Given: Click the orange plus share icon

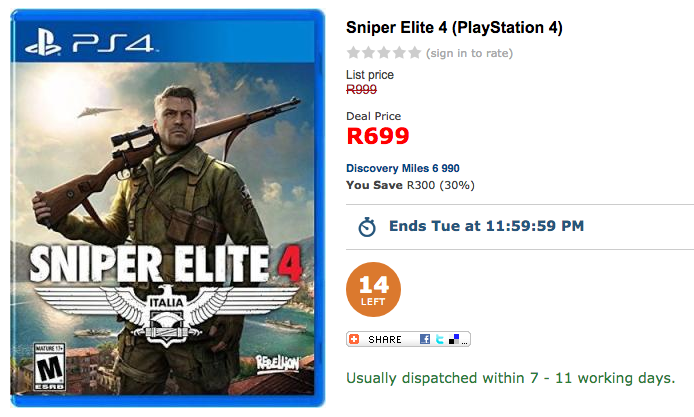Looking at the screenshot, I should coord(355,339).
